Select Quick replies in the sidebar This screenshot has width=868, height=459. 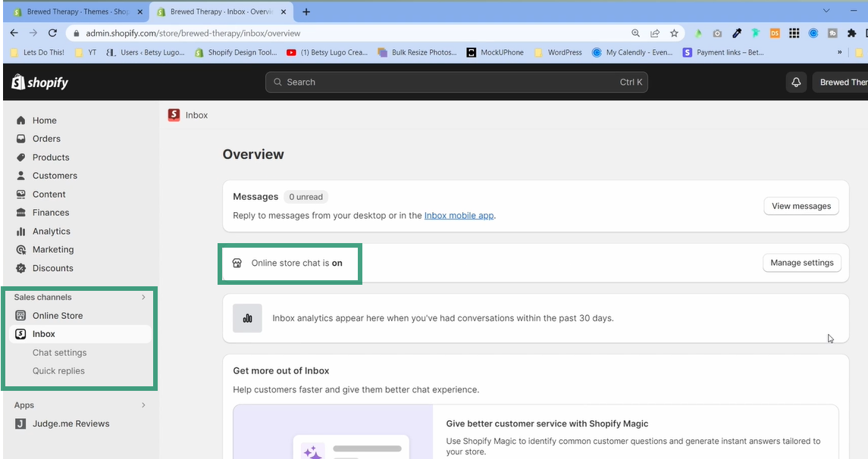point(58,370)
